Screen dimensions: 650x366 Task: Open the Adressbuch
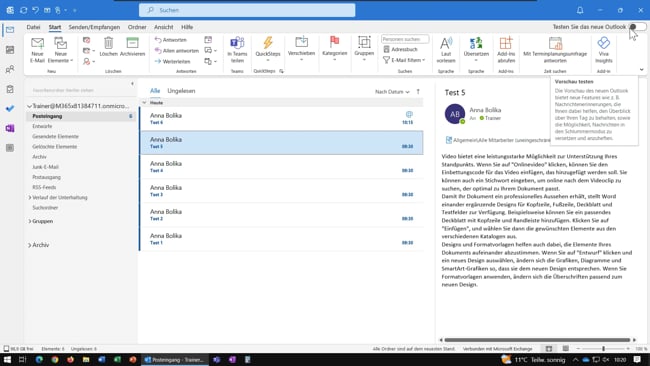click(400, 49)
